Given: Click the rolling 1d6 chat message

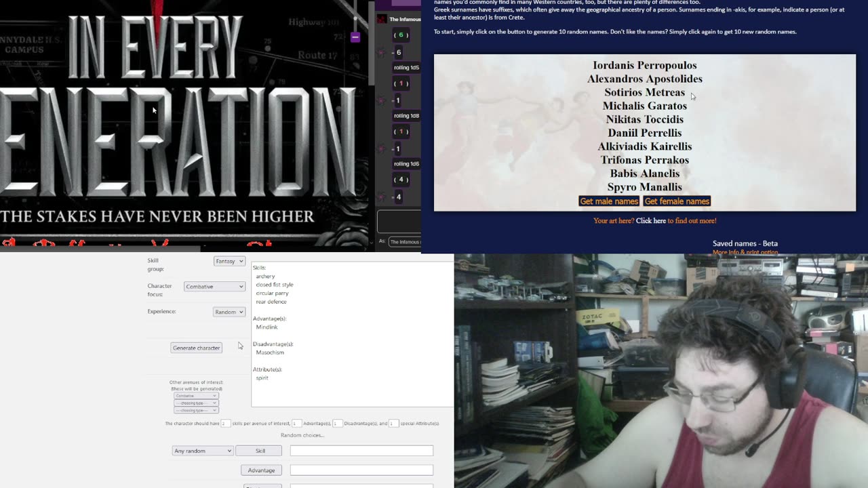Looking at the screenshot, I should coord(406,164).
